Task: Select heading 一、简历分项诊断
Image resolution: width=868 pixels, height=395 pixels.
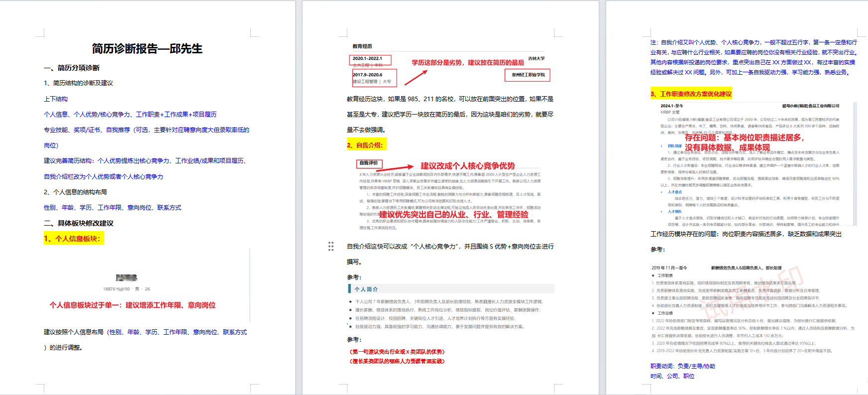Action: (x=72, y=68)
